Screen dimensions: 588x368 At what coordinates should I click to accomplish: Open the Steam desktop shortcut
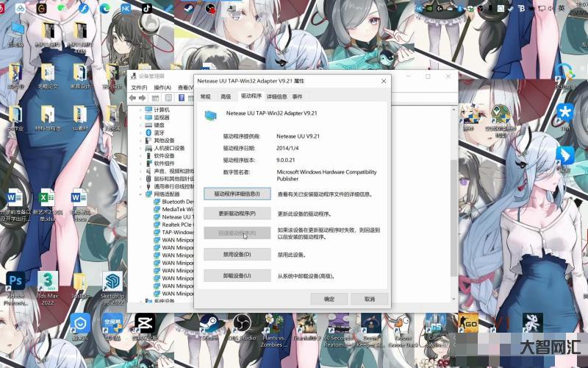pyautogui.click(x=210, y=322)
